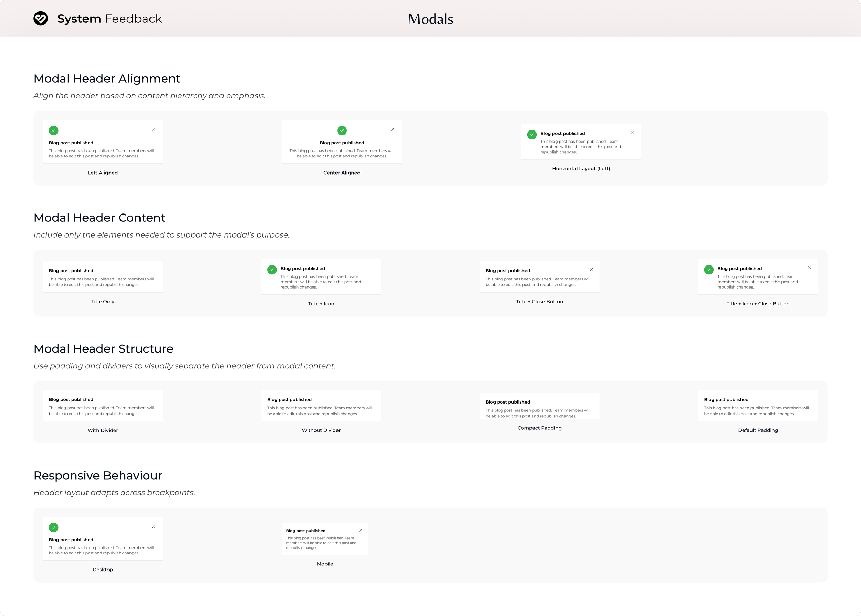Click the System Feedback logo icon

[x=41, y=19]
